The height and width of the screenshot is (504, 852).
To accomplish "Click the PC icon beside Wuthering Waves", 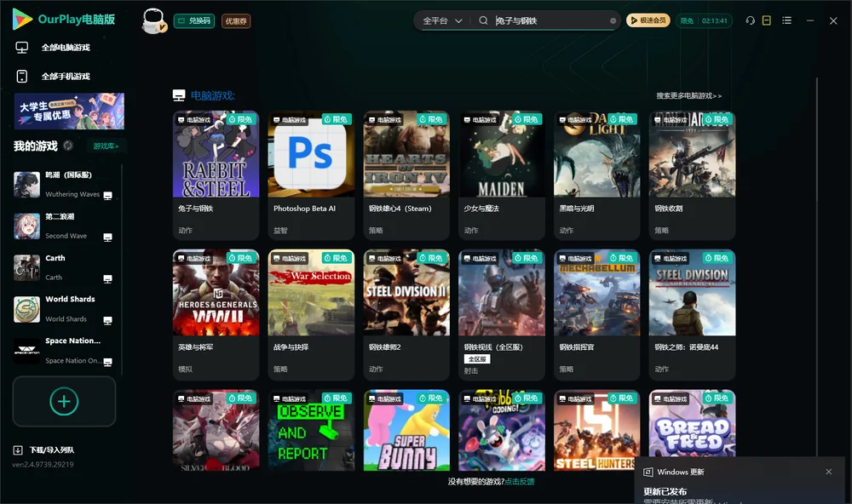I will (107, 196).
